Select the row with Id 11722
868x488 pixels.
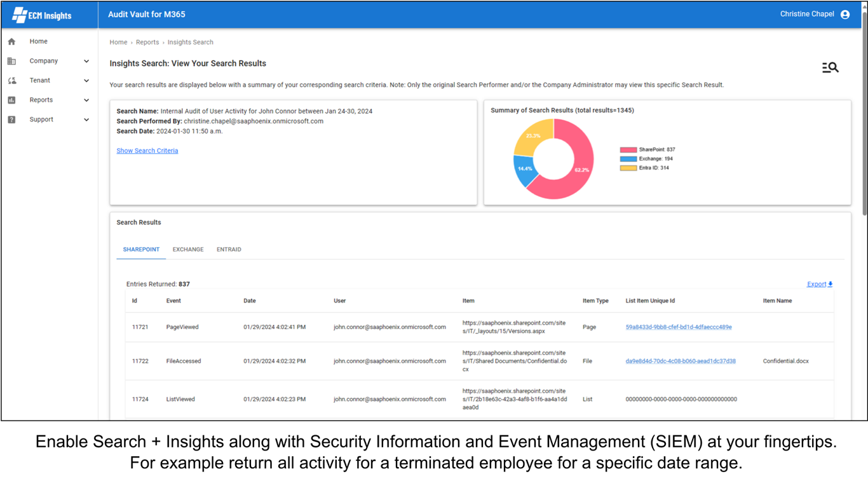(x=479, y=361)
